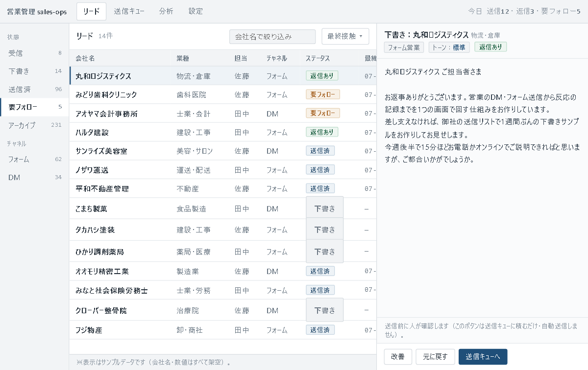Open the アオヤマ会計事務所 lead

tap(223, 113)
